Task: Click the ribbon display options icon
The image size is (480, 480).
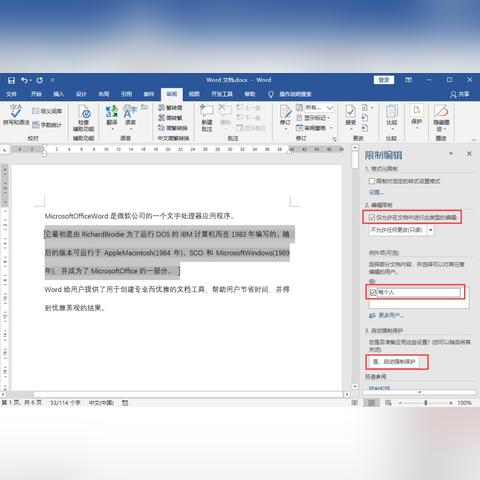Action: [408, 80]
